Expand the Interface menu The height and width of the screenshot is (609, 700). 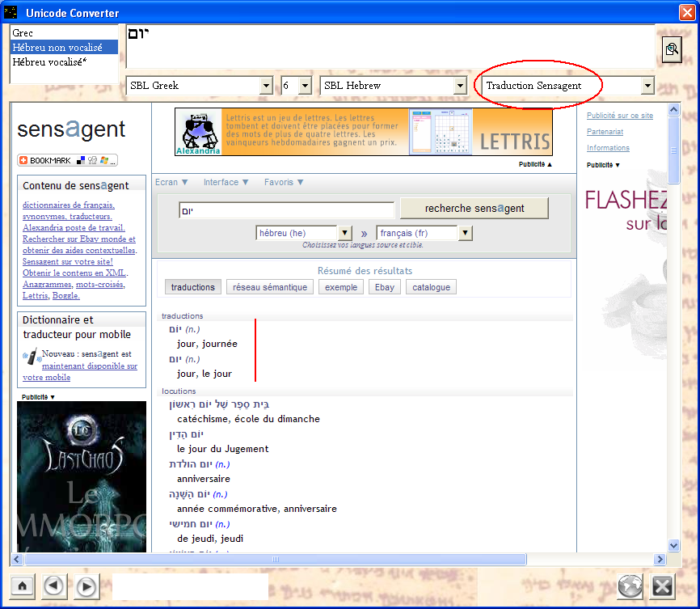point(226,182)
